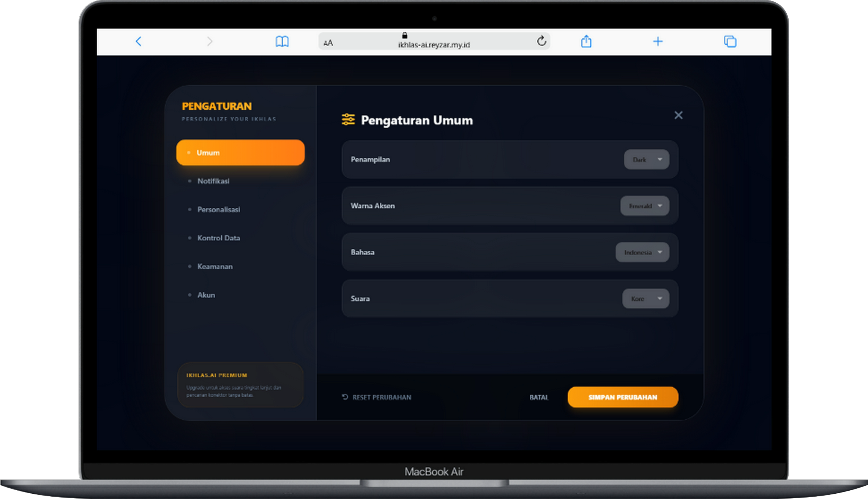Viewport: 868px width, 499px height.
Task: Click the reload page icon
Action: point(541,41)
